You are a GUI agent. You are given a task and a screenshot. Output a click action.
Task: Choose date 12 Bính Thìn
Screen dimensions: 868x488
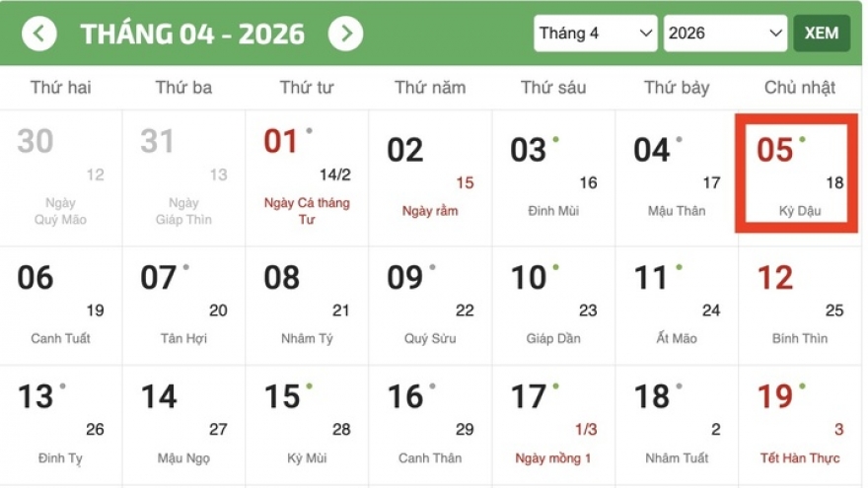point(800,306)
